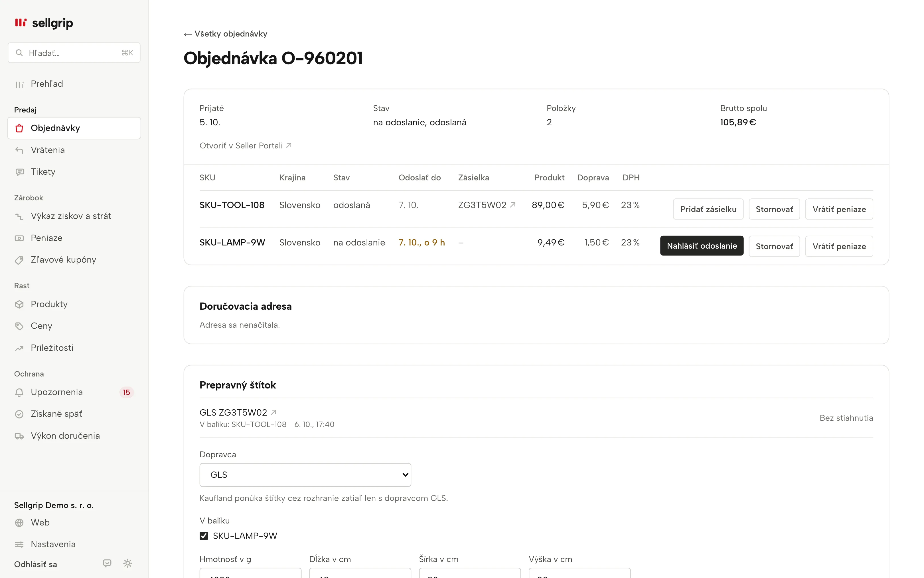The image size is (924, 578).
Task: Click Nahlásiť odoslanie button
Action: 702,246
